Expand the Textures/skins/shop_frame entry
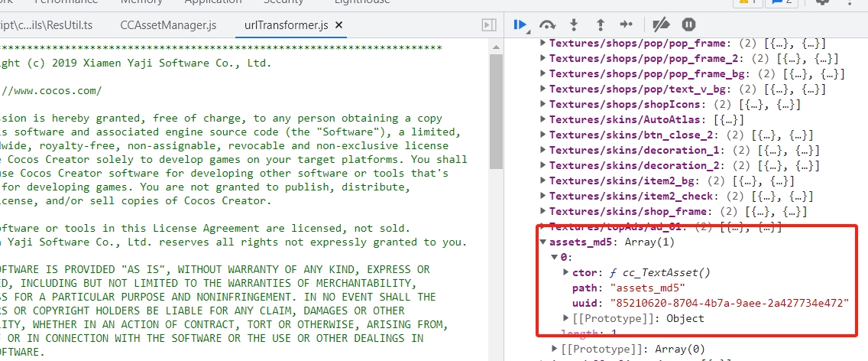This screenshot has height=361, width=868. coord(543,211)
